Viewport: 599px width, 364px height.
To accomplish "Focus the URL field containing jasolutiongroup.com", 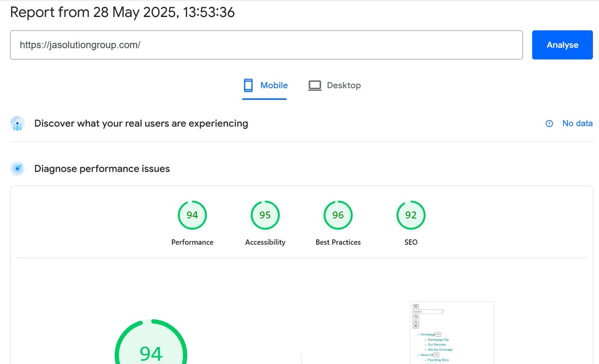I will pyautogui.click(x=266, y=45).
